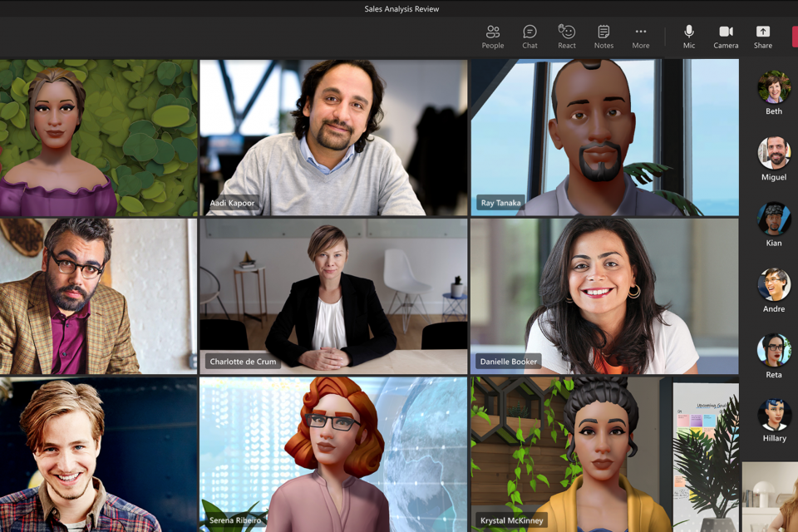
Task: Select Ray Tanaka's video tile
Action: (x=603, y=137)
